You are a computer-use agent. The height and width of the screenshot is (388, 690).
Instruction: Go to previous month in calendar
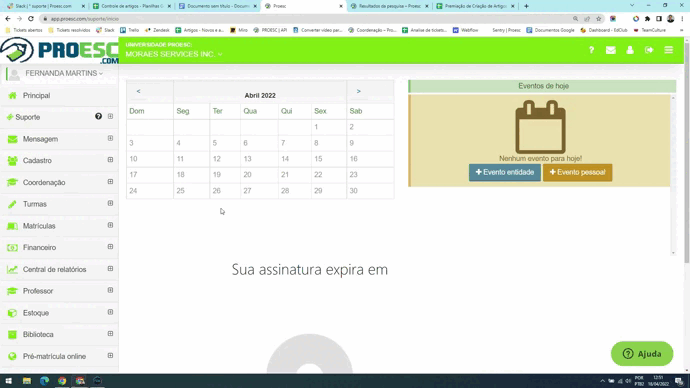point(138,92)
